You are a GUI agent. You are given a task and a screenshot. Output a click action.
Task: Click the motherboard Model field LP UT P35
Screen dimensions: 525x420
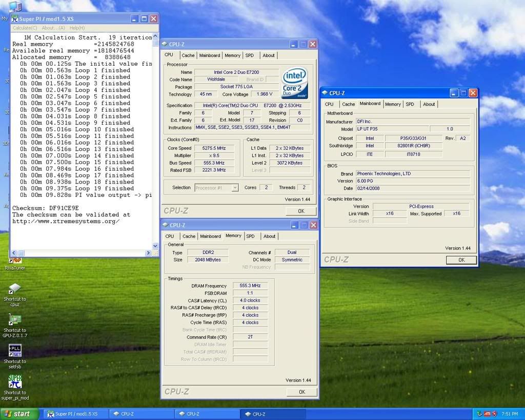point(392,129)
